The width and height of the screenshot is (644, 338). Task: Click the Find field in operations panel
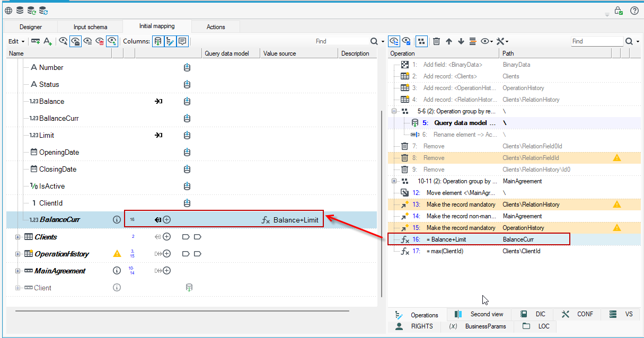597,41
